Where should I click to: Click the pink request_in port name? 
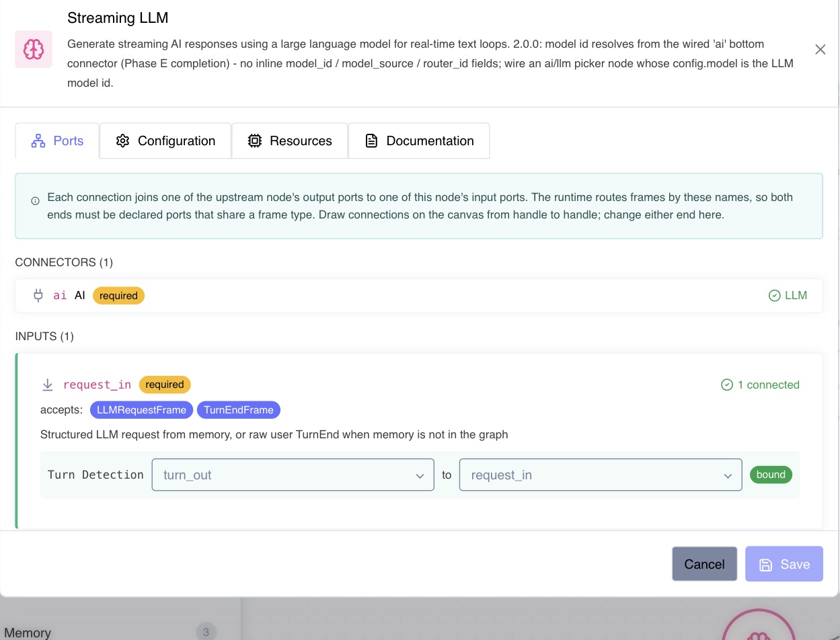(97, 385)
